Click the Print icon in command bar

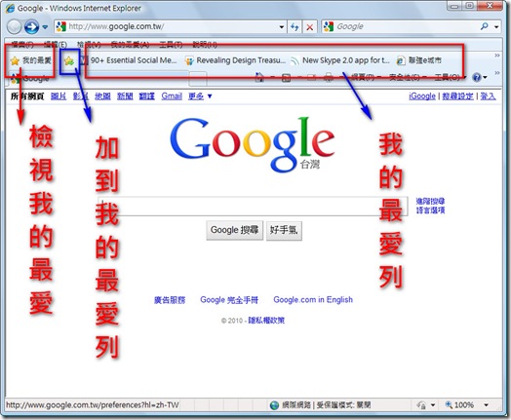[x=329, y=78]
